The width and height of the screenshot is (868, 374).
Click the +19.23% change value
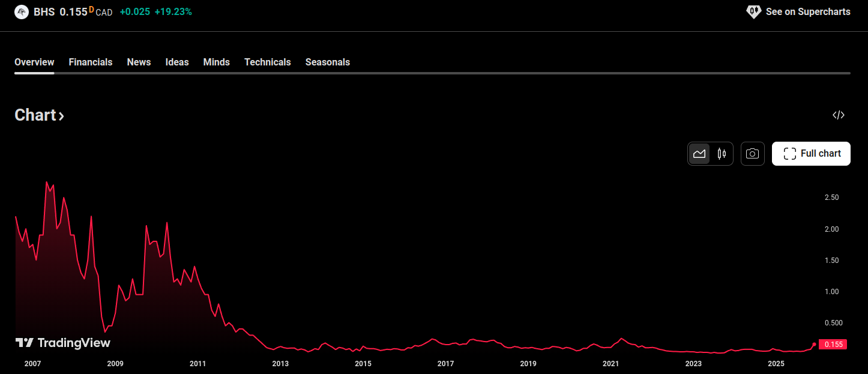point(173,12)
